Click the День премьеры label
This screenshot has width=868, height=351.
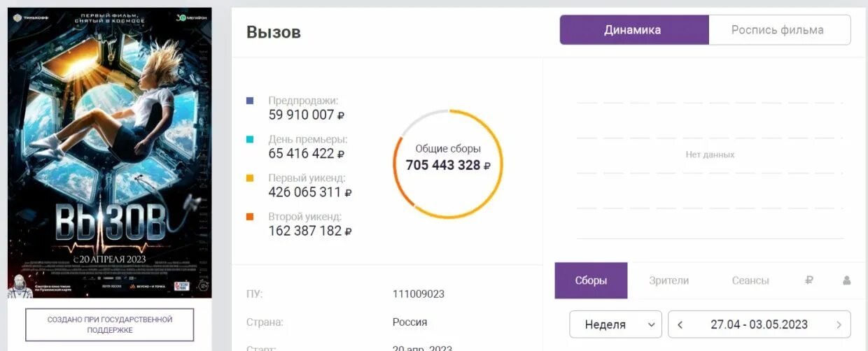308,139
